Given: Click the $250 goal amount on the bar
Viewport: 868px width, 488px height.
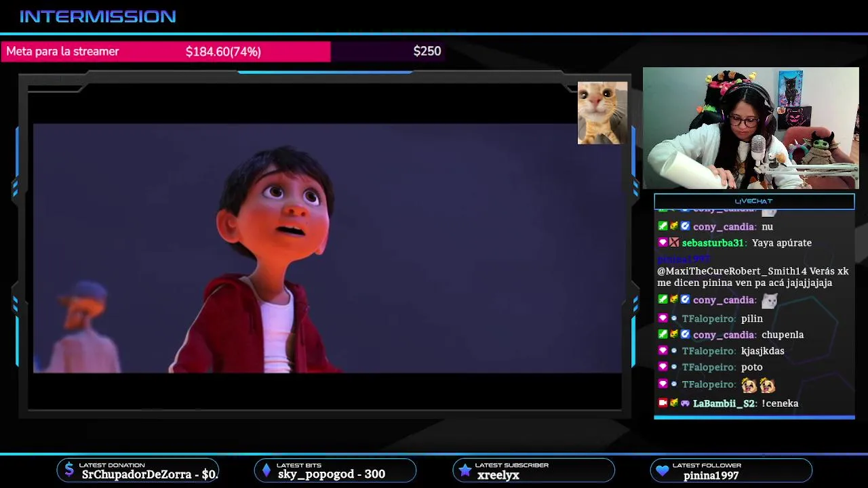Looking at the screenshot, I should tap(427, 51).
